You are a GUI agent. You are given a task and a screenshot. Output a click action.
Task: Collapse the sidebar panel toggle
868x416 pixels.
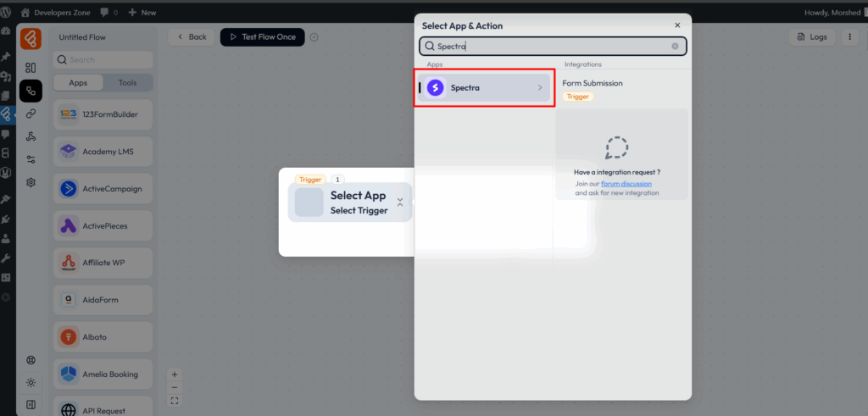tap(31, 404)
